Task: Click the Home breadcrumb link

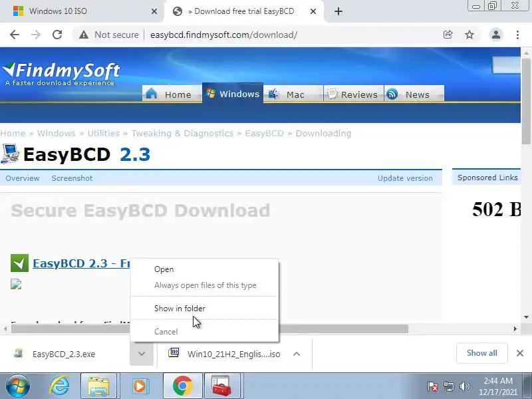Action: pyautogui.click(x=13, y=134)
